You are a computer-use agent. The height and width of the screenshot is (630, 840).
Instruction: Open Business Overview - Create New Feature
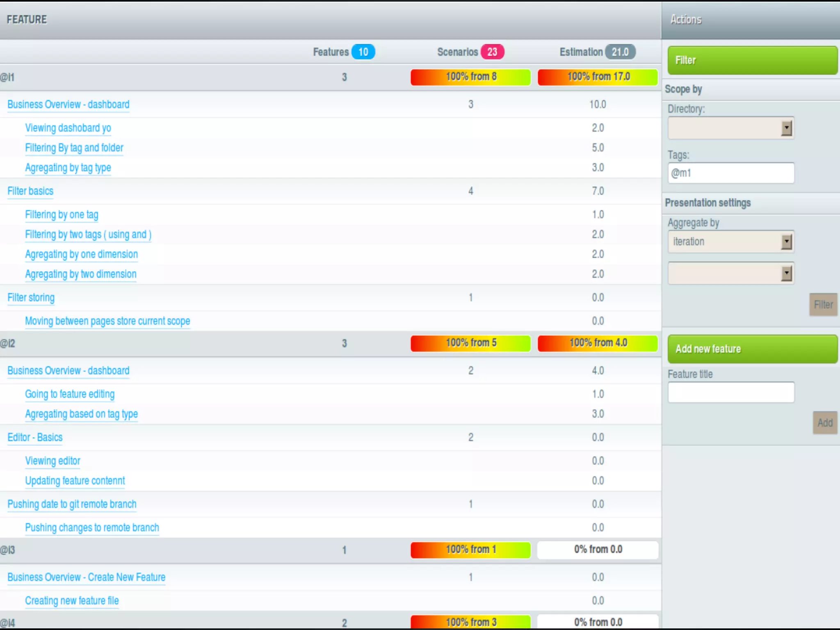click(x=86, y=577)
